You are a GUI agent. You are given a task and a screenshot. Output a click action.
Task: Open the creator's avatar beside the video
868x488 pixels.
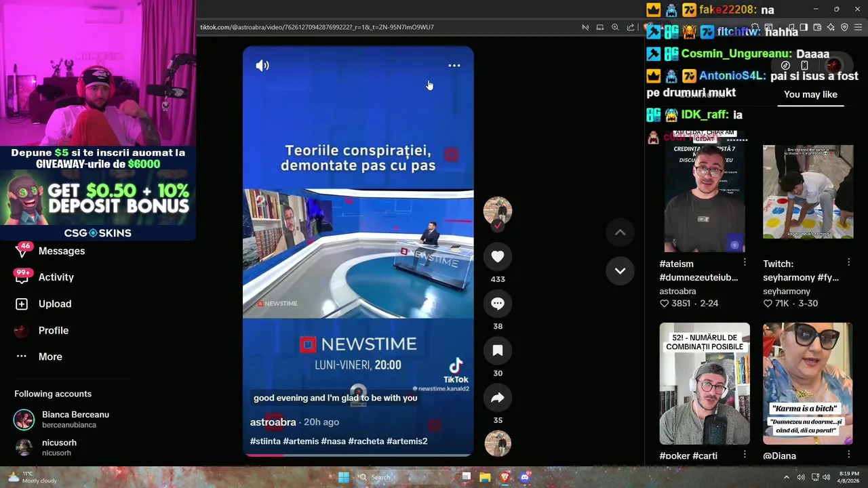coord(498,211)
